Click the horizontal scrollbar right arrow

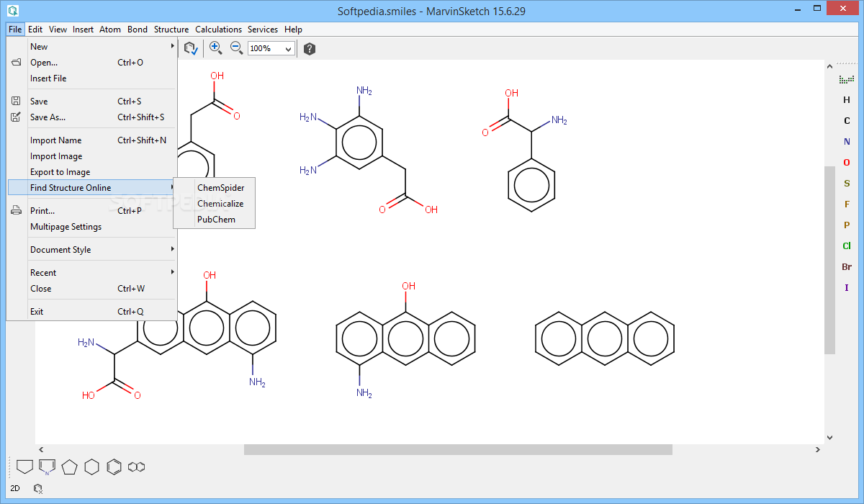coord(818,449)
